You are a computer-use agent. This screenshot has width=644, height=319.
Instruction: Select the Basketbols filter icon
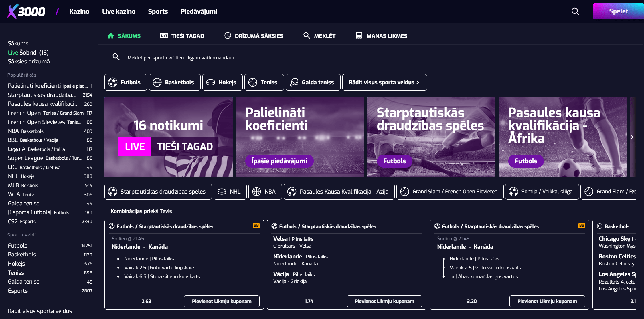(157, 82)
